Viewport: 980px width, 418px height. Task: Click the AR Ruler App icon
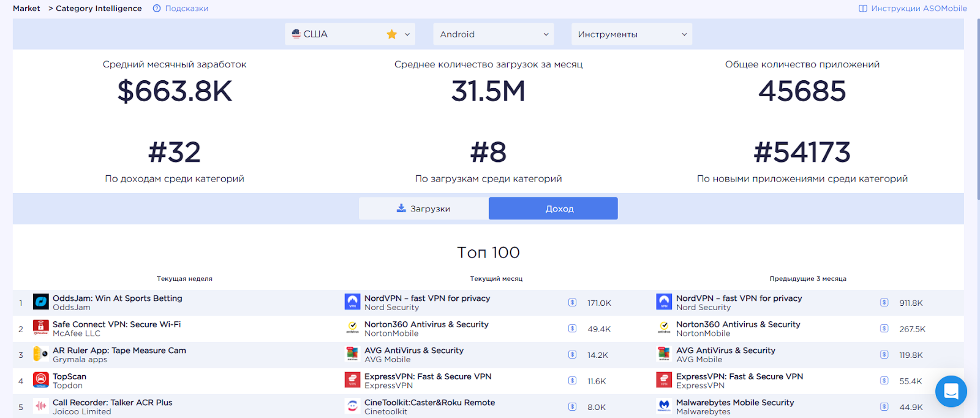click(41, 354)
